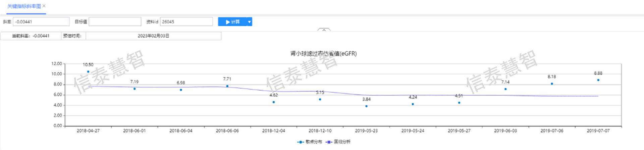Click the 2019-06-03 axis label
Screen dimensions: 644x150
coord(505,131)
